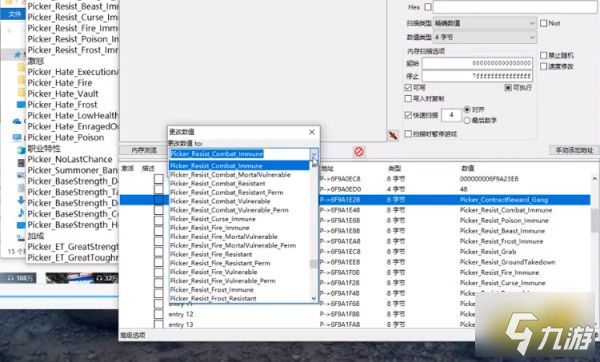Select the 最后数字 last digits radio button

pyautogui.click(x=467, y=121)
